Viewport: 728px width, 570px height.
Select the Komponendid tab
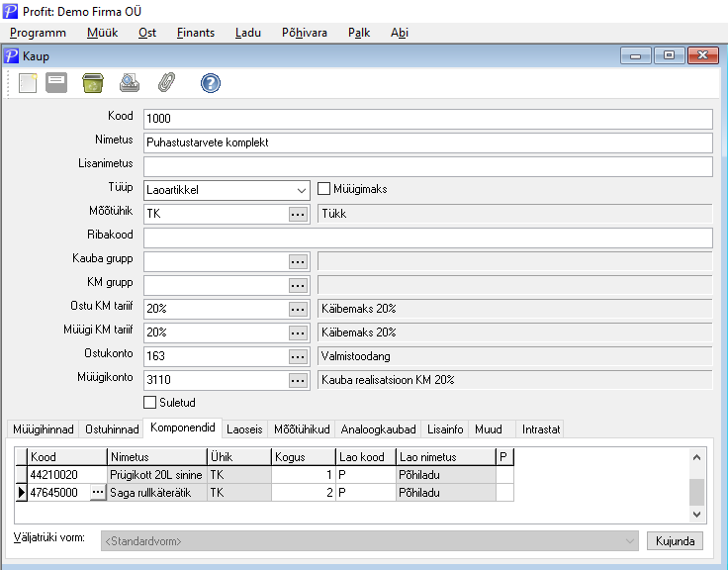point(182,427)
